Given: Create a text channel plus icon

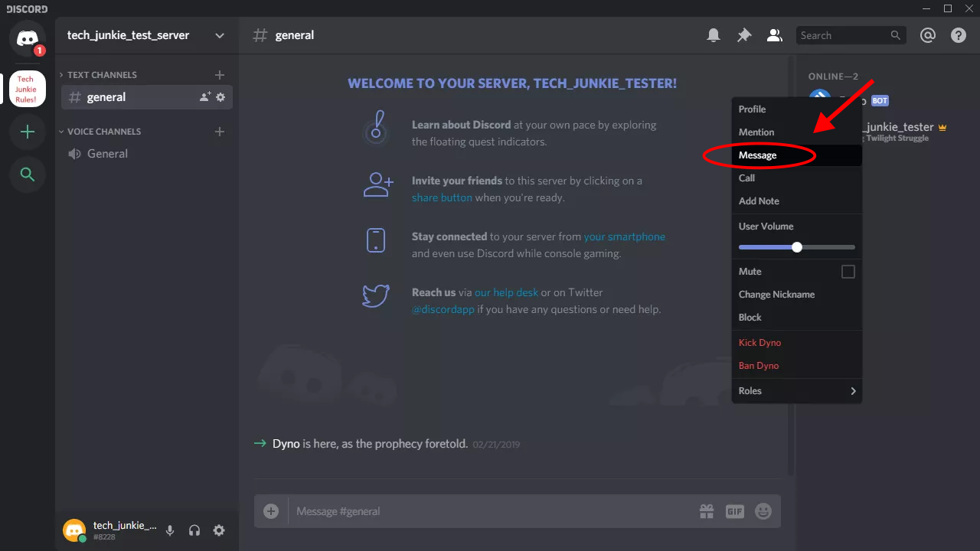Looking at the screenshot, I should click(x=220, y=75).
